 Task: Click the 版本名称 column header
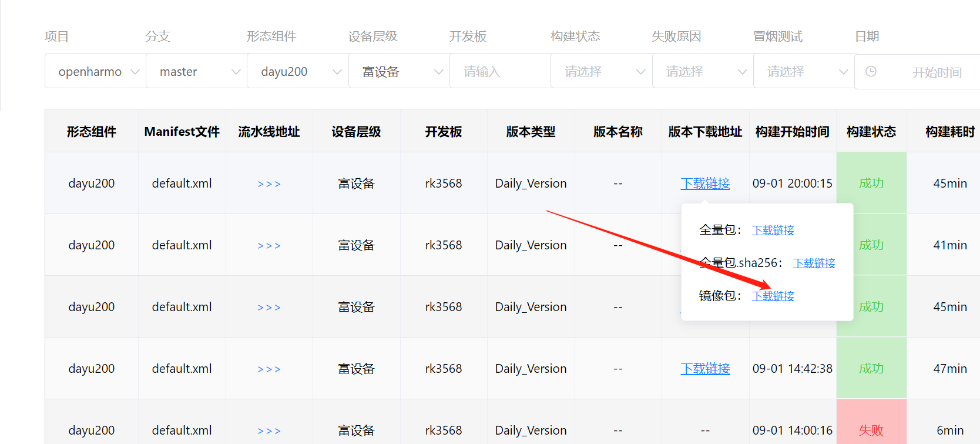pyautogui.click(x=618, y=132)
